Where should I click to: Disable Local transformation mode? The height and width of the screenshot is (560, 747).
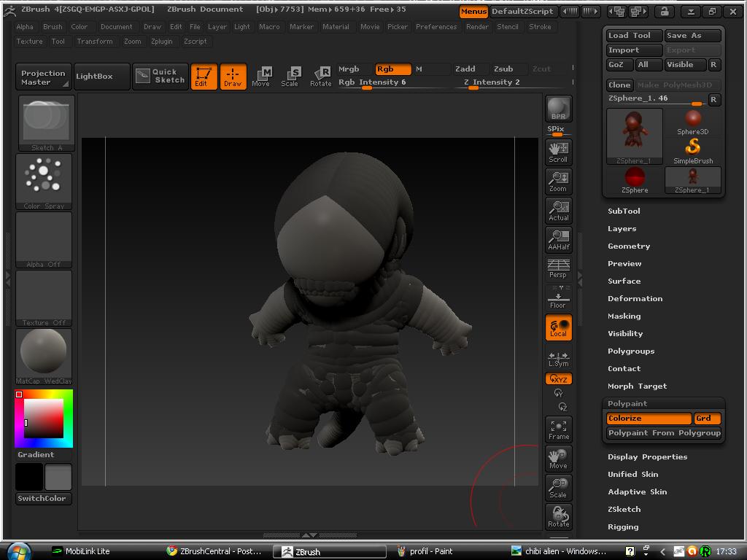pyautogui.click(x=558, y=327)
